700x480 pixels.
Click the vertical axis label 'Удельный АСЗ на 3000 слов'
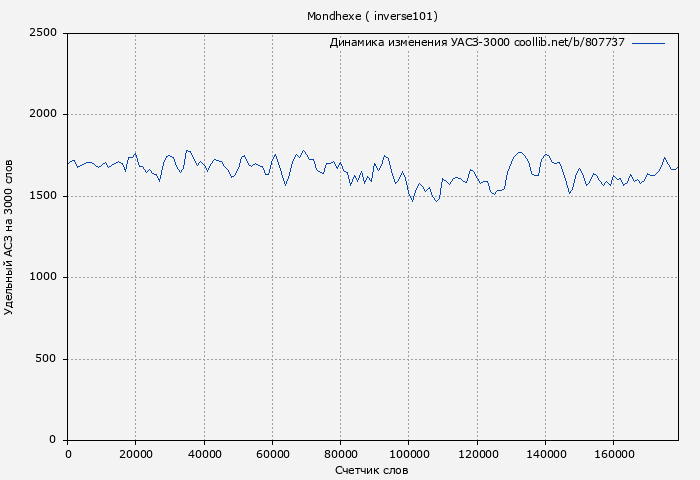pos(10,236)
